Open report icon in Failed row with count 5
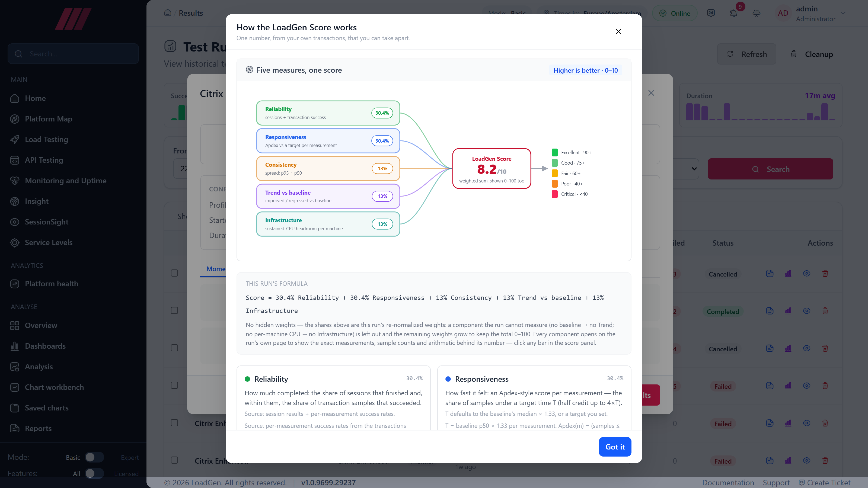Viewport: 868px width, 488px height. 770,386
